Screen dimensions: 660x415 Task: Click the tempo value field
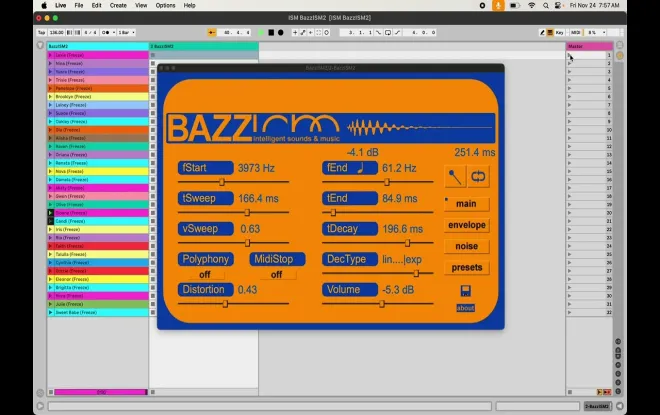56,32
